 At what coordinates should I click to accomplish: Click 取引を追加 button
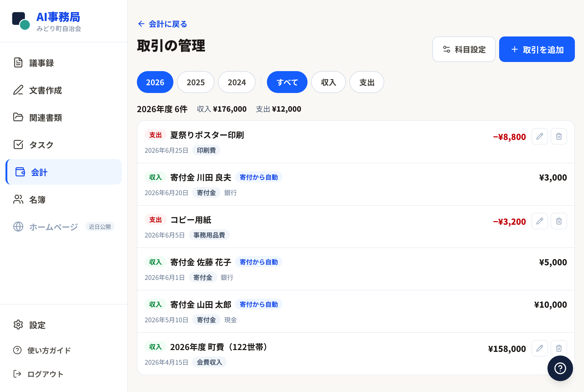pos(537,49)
